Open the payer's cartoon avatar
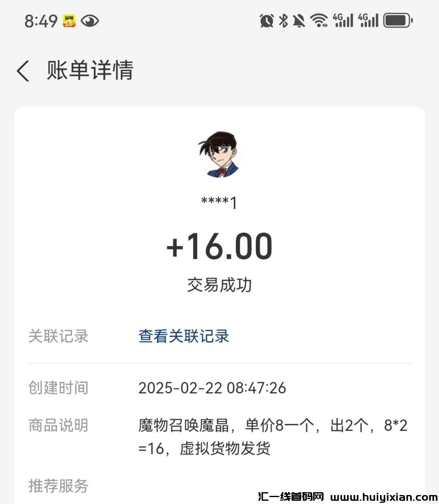The width and height of the screenshot is (439, 504). tap(219, 155)
